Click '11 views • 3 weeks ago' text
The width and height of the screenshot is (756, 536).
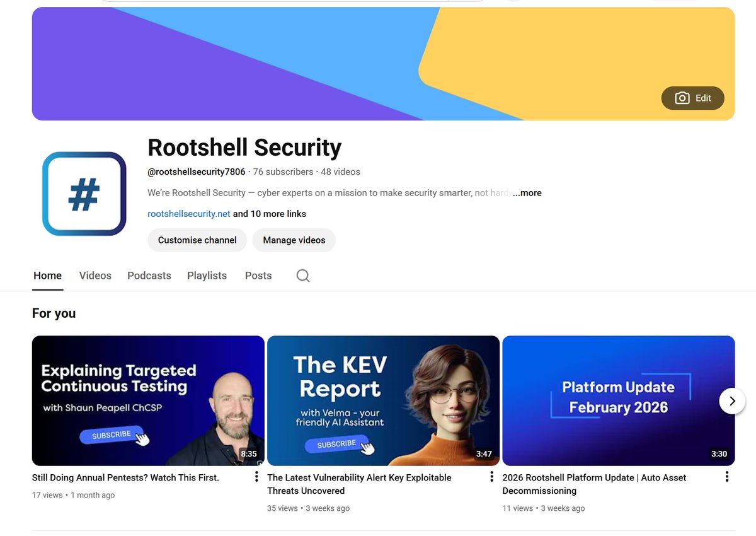click(543, 508)
